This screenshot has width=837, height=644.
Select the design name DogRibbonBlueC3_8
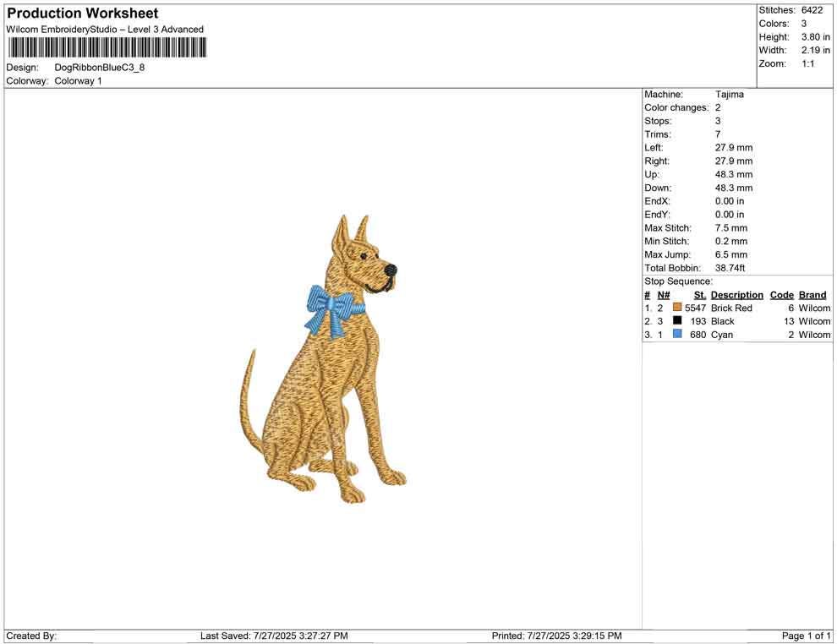101,67
